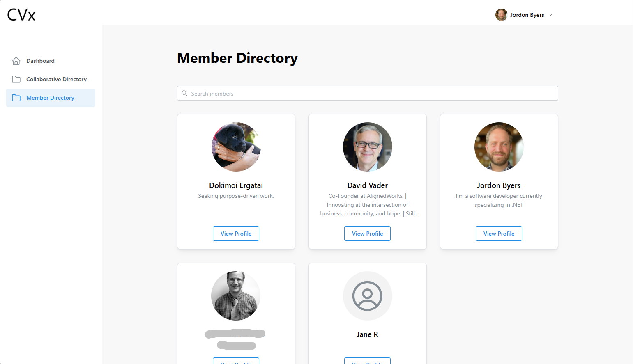Navigate to Dashboard in the sidebar
The height and width of the screenshot is (364, 633).
pos(39,60)
